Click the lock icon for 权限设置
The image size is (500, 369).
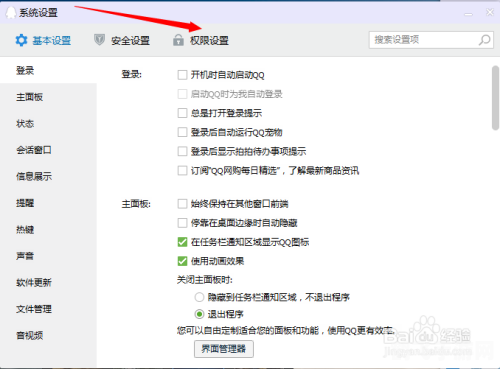(x=178, y=40)
